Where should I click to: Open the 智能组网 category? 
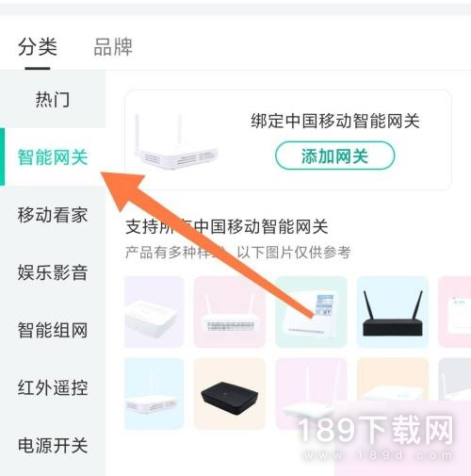pos(53,330)
